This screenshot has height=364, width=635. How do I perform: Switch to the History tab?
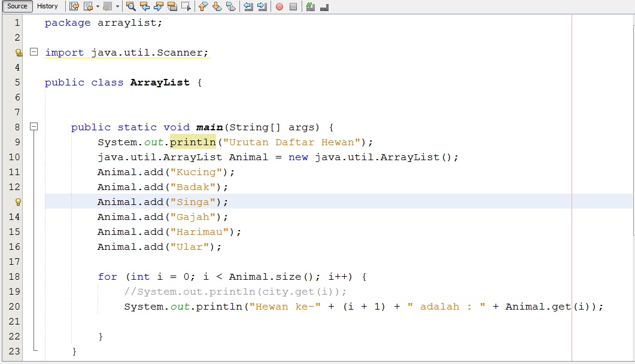47,6
